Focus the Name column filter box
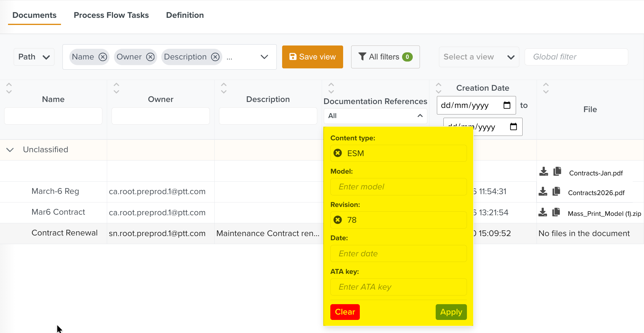Viewport: 644px width, 333px height. (x=53, y=116)
